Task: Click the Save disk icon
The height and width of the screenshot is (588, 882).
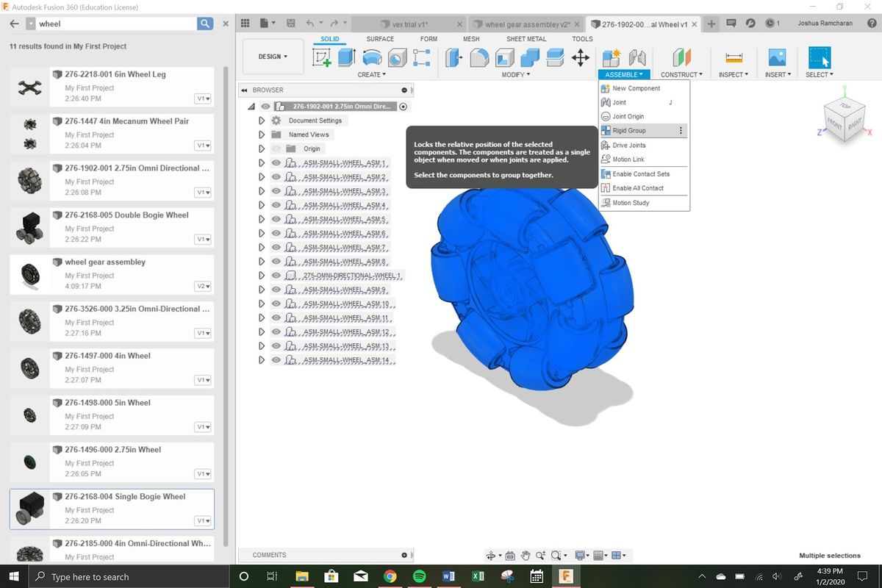Action: [x=290, y=24]
